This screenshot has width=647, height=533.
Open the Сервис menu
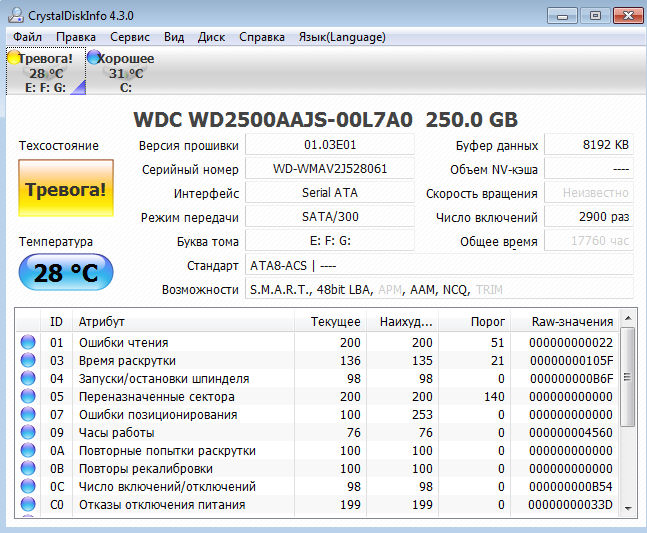point(130,37)
